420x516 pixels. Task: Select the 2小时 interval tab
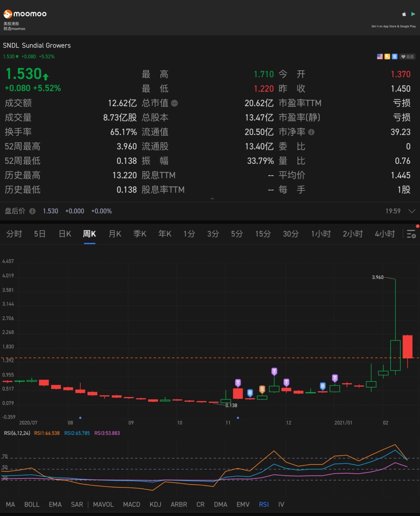[x=353, y=234]
